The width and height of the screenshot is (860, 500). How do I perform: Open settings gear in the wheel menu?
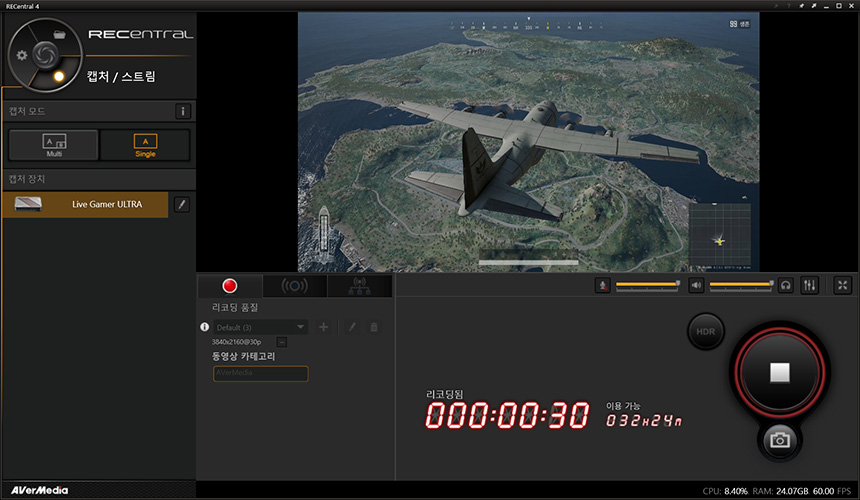tap(21, 55)
